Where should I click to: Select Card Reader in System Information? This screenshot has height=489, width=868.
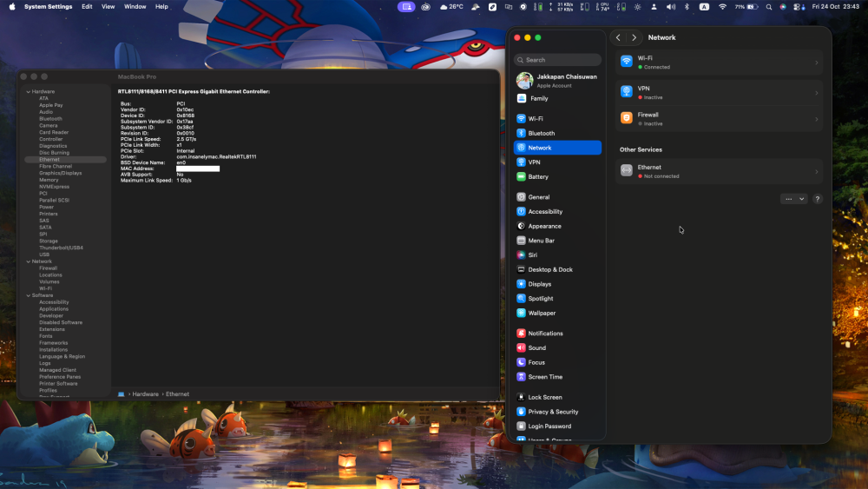click(54, 132)
